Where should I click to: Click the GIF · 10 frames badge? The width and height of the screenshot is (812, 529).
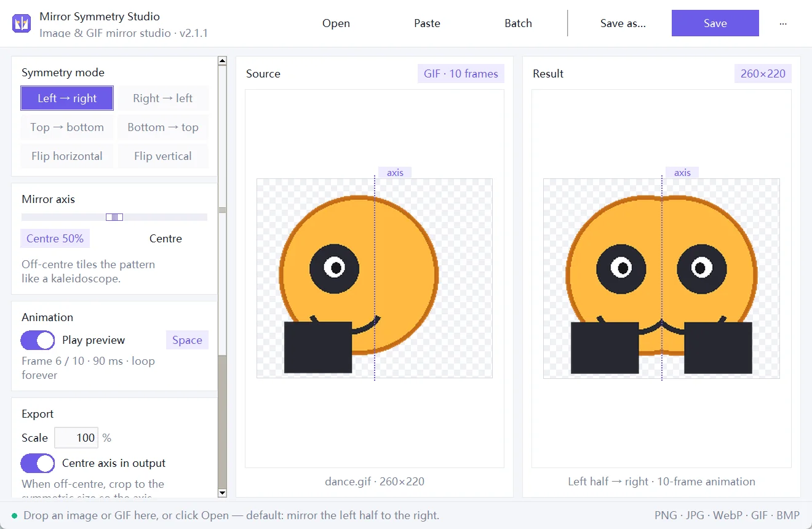click(x=461, y=74)
